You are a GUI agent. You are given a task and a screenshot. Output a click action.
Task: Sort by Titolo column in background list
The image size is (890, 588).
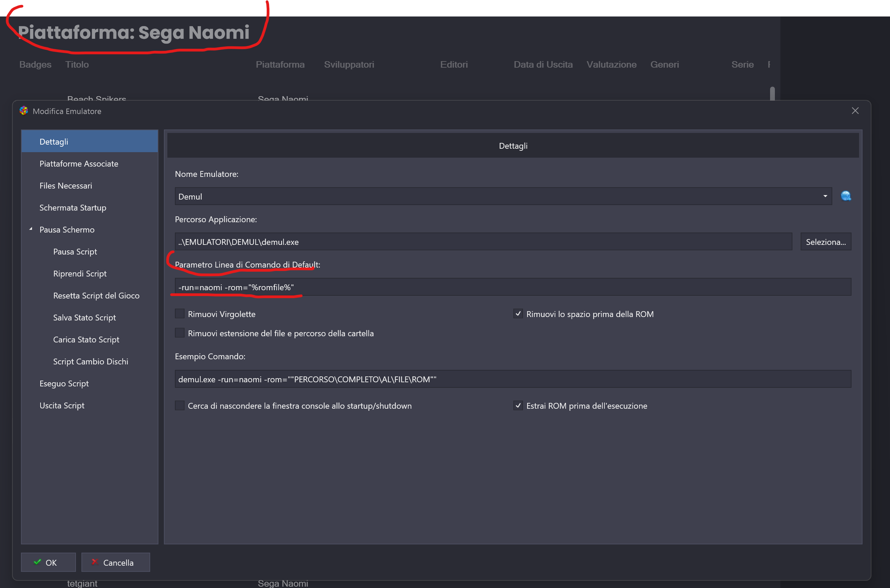coord(77,65)
